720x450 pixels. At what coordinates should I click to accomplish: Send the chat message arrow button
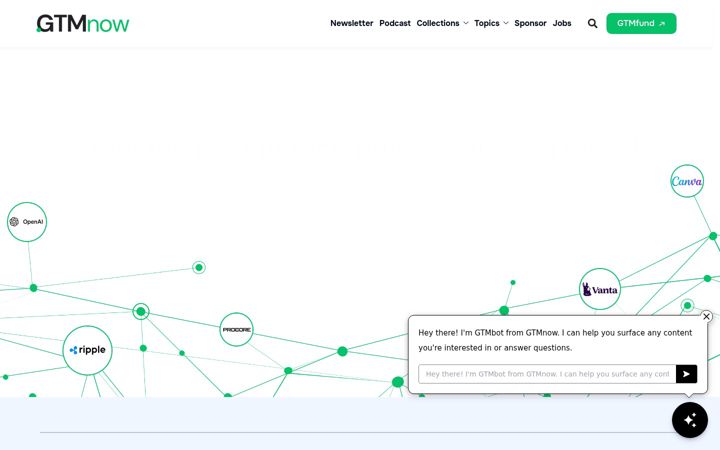[686, 374]
